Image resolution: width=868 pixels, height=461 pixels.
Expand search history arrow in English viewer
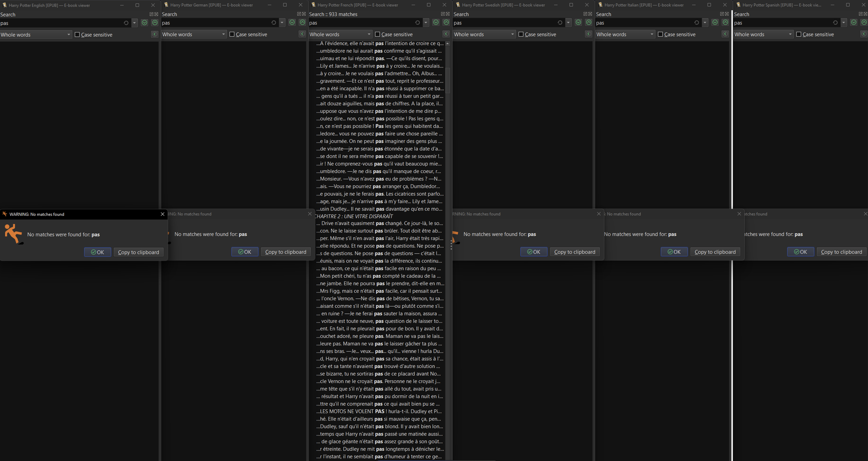coord(135,23)
